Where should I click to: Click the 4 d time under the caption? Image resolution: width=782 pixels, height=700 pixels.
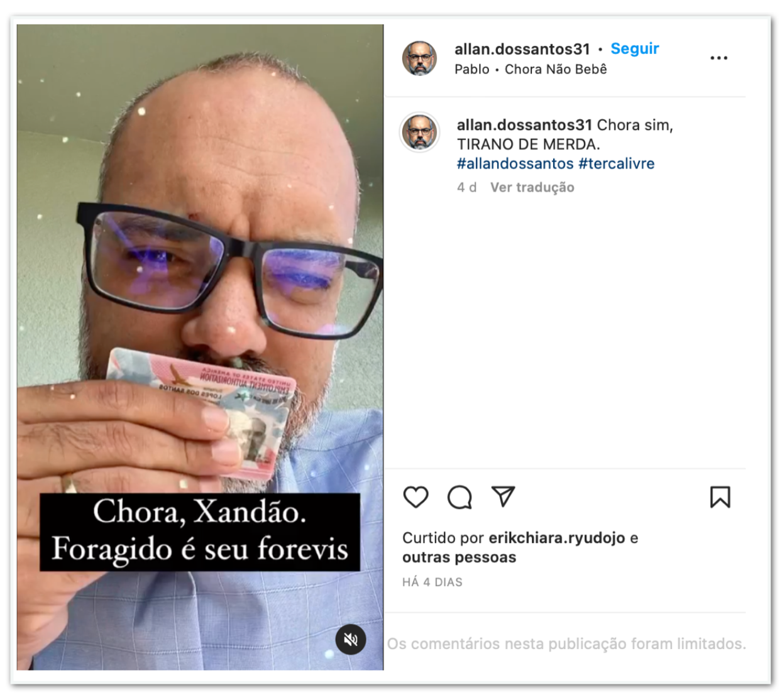click(x=466, y=187)
